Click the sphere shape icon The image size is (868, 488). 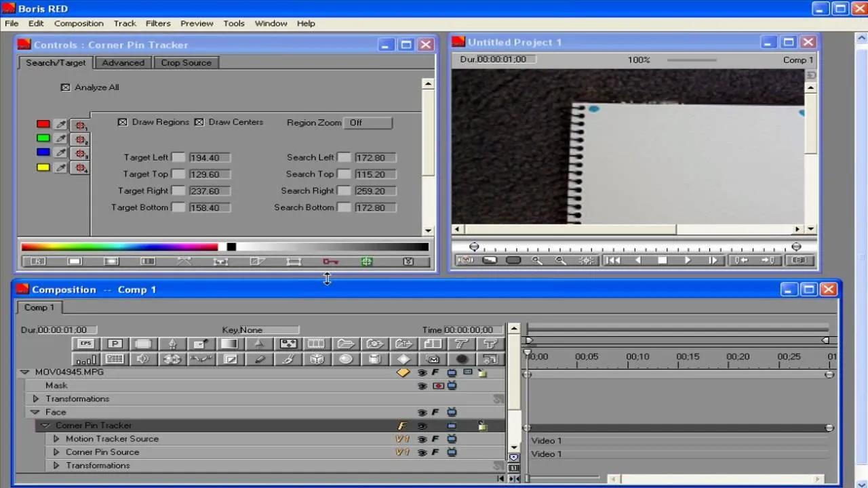346,359
